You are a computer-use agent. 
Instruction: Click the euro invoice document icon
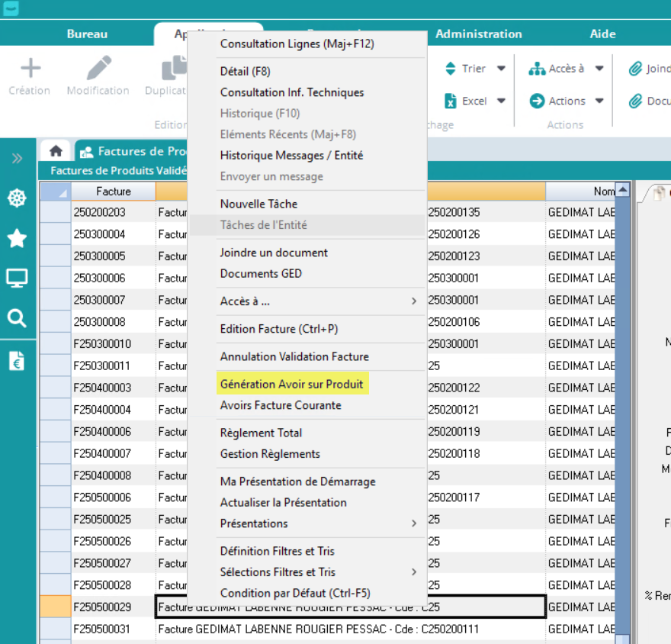pyautogui.click(x=17, y=361)
